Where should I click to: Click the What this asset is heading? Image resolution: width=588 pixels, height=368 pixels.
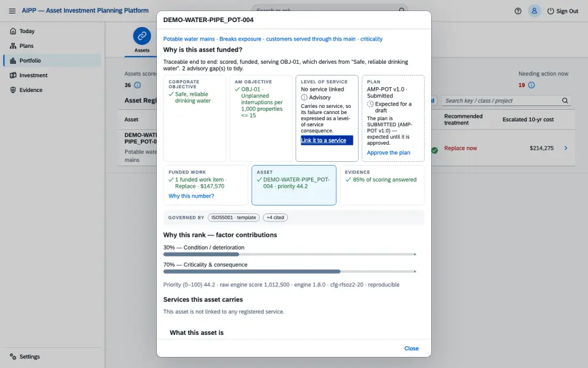197,332
